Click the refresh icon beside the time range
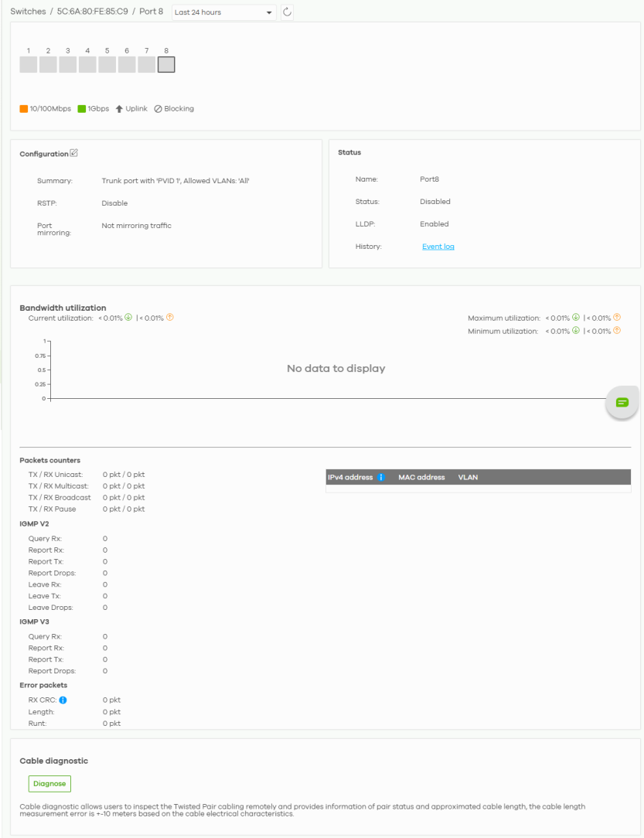644x838 pixels. [288, 12]
